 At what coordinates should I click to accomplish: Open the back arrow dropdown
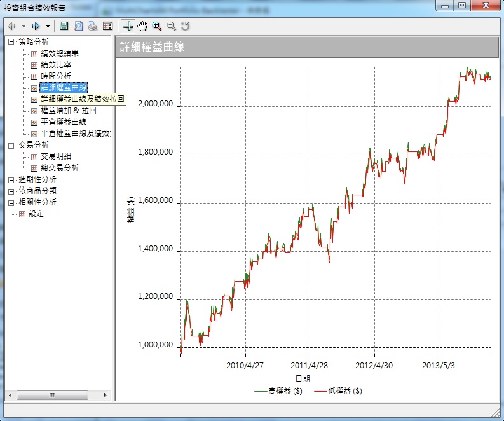tap(24, 26)
